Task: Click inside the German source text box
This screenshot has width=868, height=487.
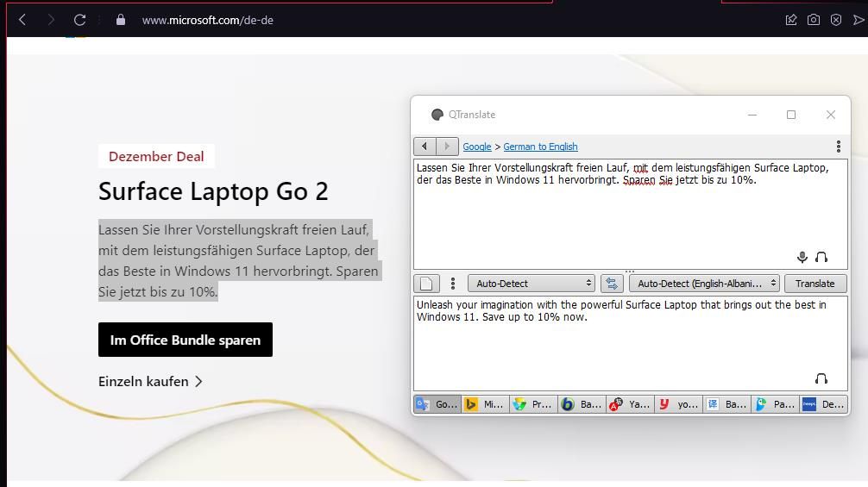Action: 630,214
